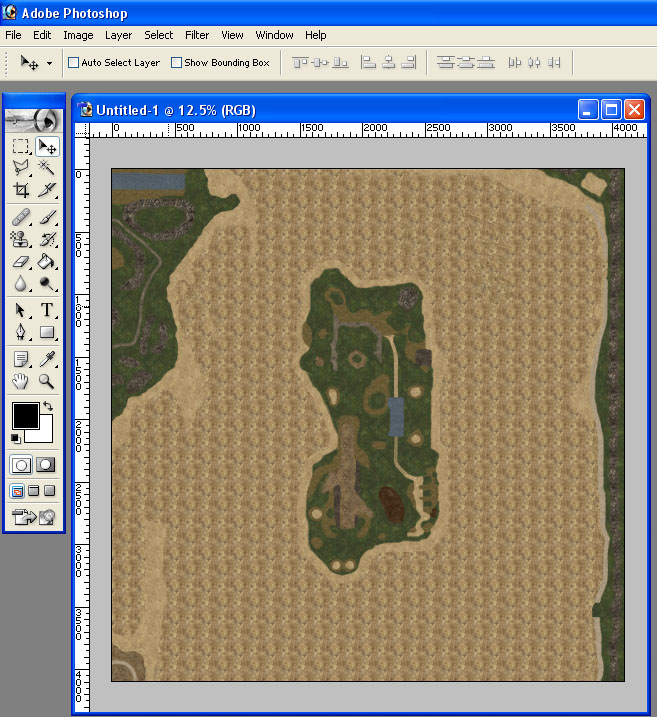Swap foreground and background colors
Viewport: 657px width, 717px height.
[x=47, y=407]
